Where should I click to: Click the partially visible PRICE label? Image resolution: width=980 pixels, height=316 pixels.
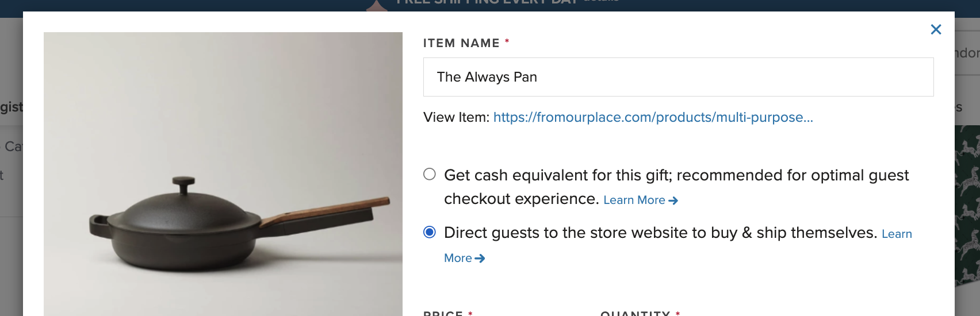coord(443,313)
